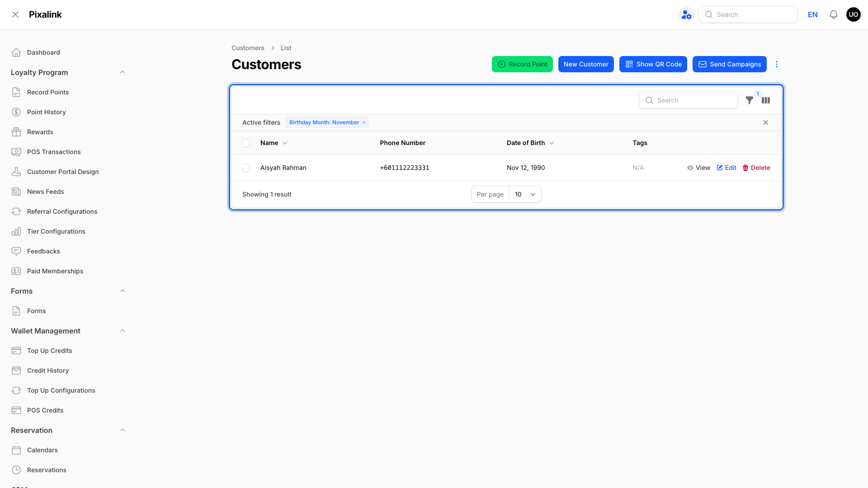Click the Rewards gift icon
The image size is (868, 488).
click(x=16, y=132)
